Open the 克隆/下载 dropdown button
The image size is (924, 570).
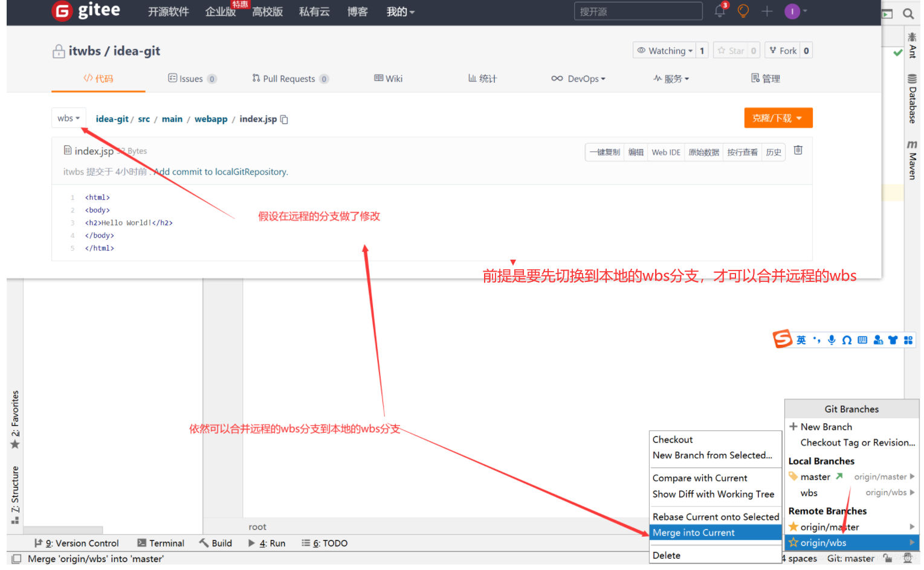click(778, 118)
